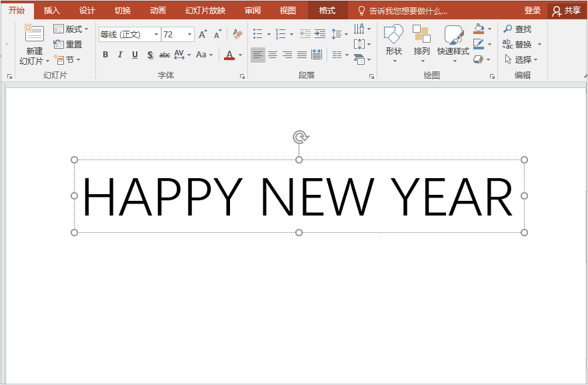Decrease the list indent level
Viewport: 588px width, 385px height.
pyautogui.click(x=305, y=34)
